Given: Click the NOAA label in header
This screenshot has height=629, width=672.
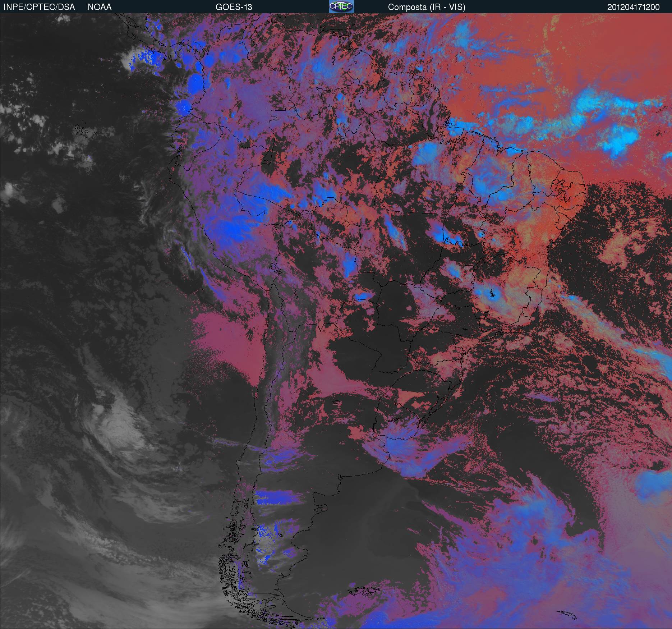Looking at the screenshot, I should (100, 7).
